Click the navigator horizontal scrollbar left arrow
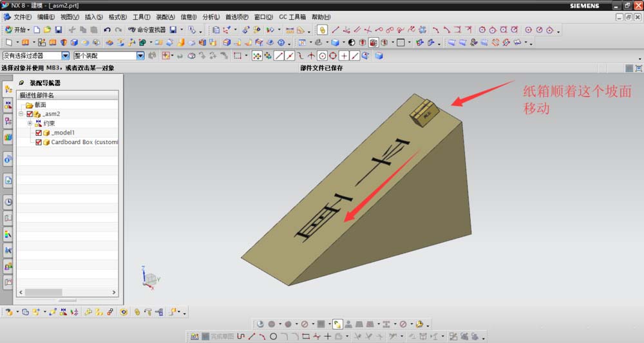Viewport: 644px width, 343px height. point(21,292)
